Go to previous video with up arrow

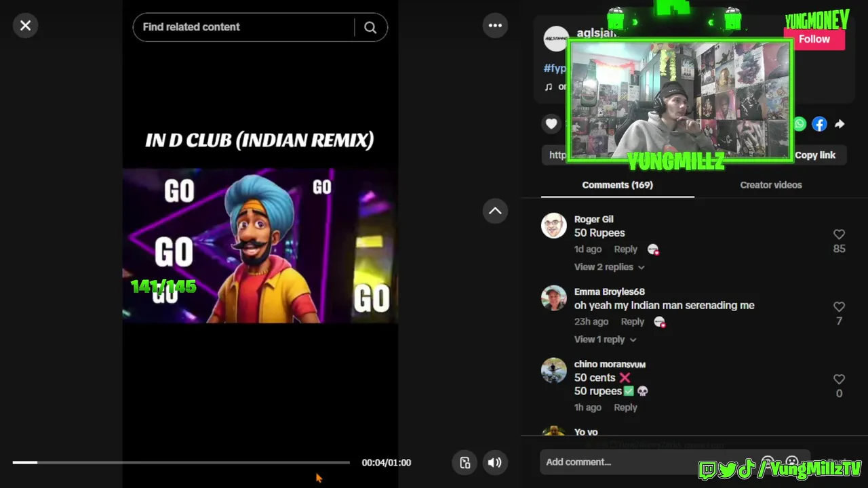pyautogui.click(x=495, y=211)
